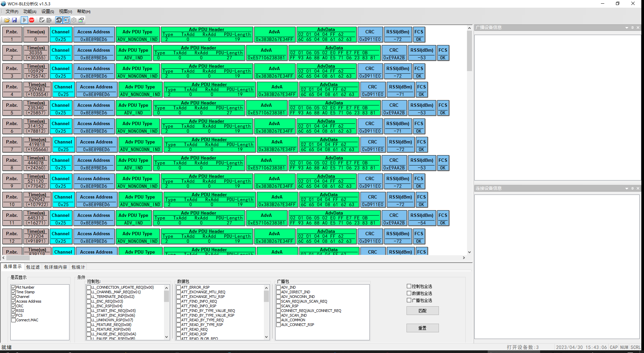Viewport: 644px width, 353px height.
Task: Click the gray gear settings icon
Action: (x=74, y=20)
